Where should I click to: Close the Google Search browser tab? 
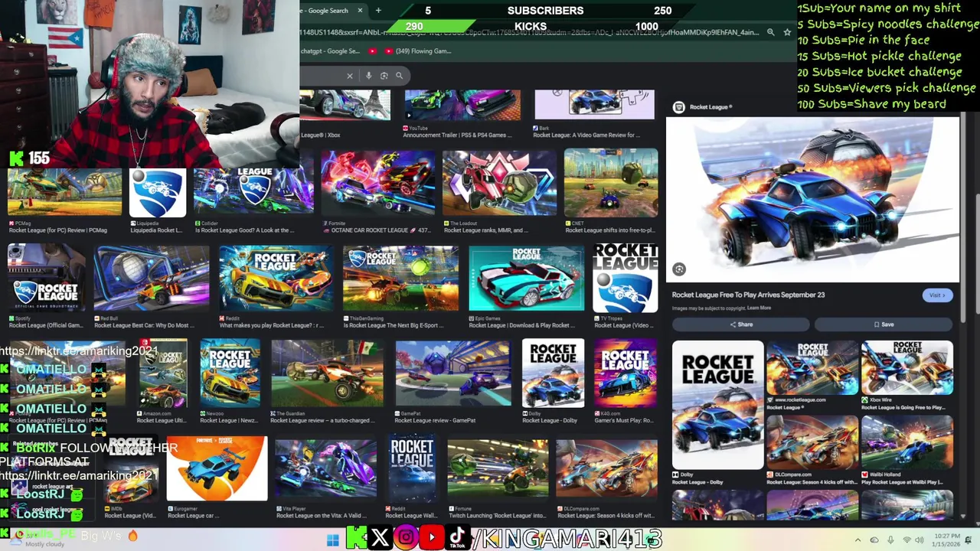point(359,11)
